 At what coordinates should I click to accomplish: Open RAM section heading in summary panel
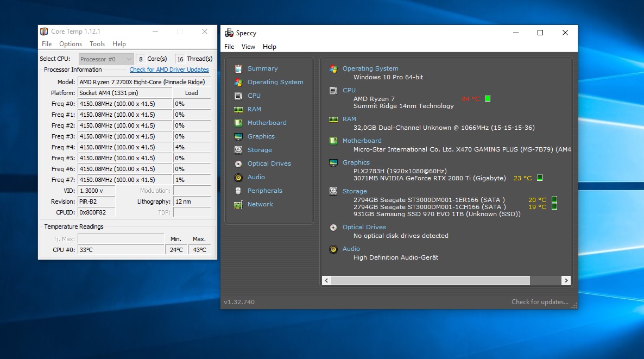point(349,119)
